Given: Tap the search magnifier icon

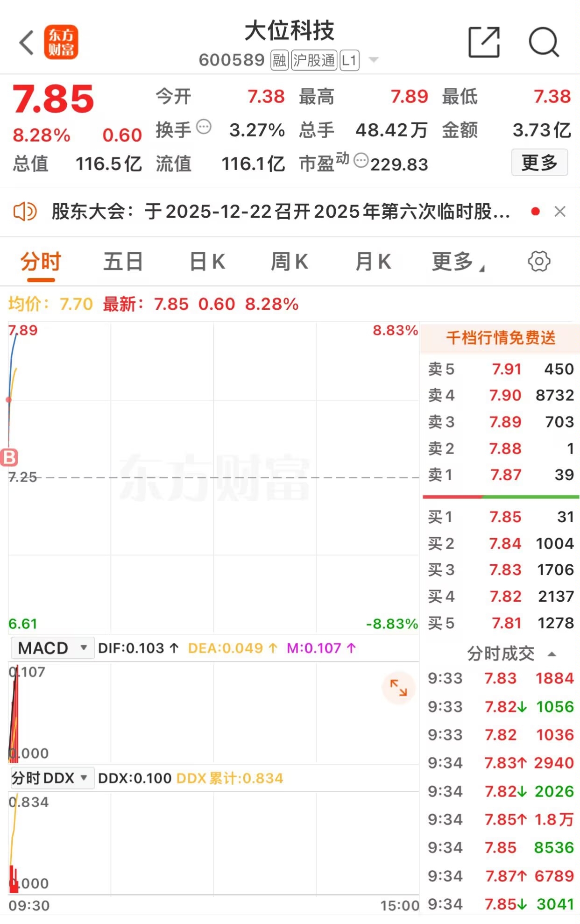Looking at the screenshot, I should coord(544,43).
